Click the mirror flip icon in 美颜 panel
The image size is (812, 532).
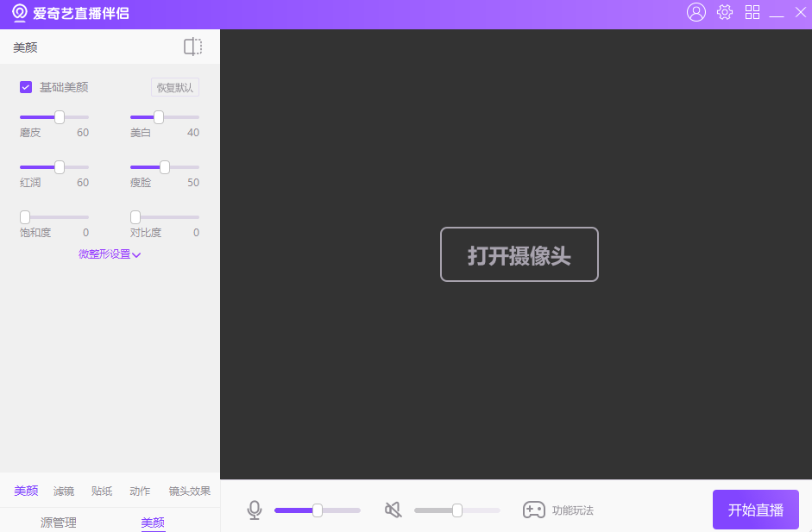192,47
